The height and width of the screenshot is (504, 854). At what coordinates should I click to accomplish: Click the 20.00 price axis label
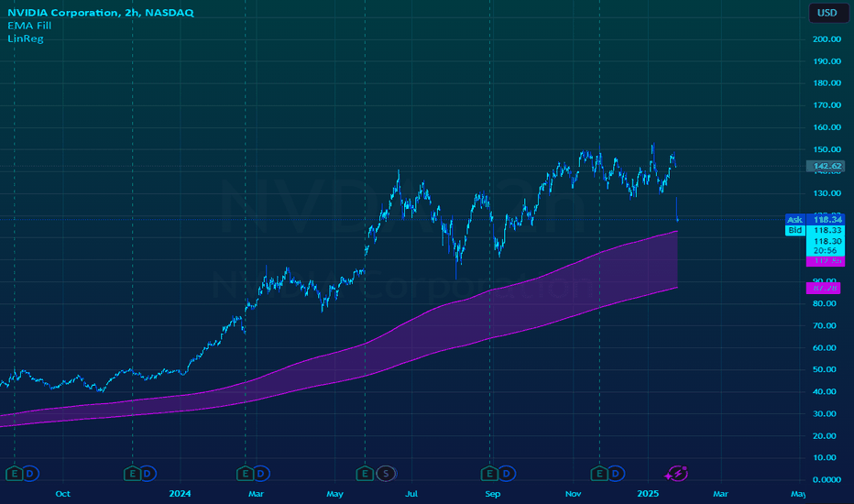coord(825,436)
